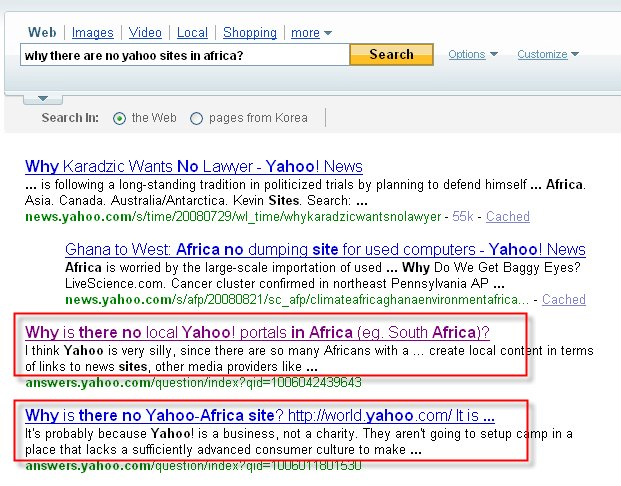The image size is (621, 486).
Task: Select the 'the Web' radio button
Action: coord(119,118)
